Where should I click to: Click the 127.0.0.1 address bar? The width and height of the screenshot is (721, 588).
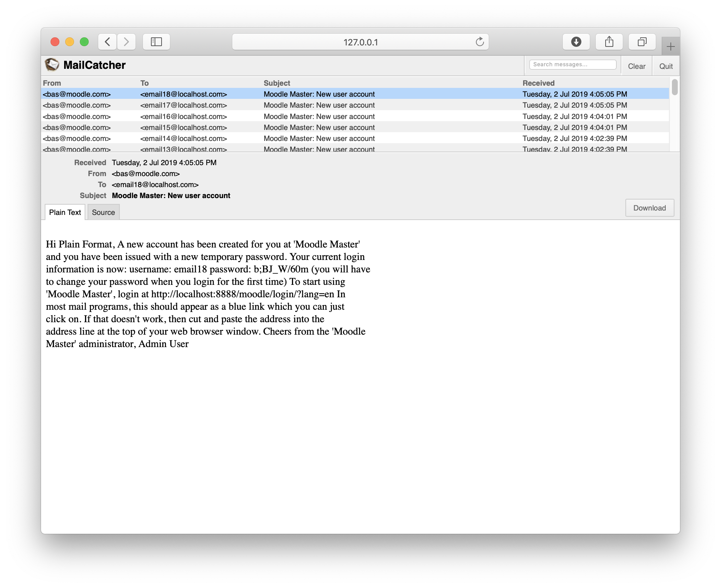click(360, 42)
